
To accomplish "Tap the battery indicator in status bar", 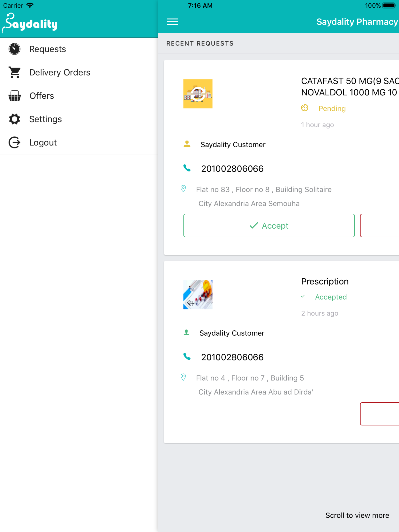I will click(389, 5).
